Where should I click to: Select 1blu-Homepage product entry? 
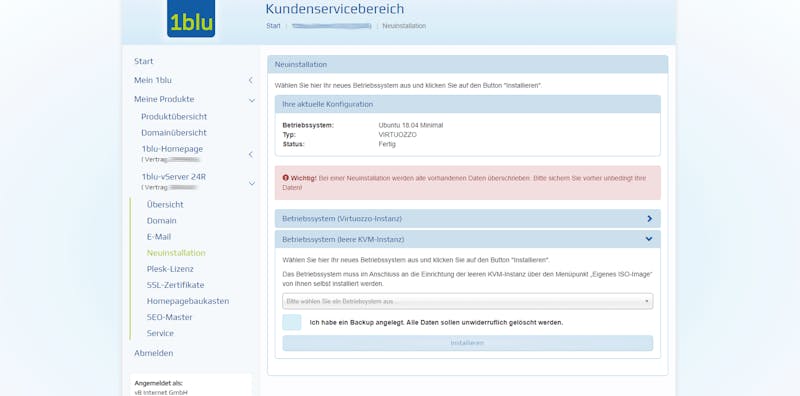click(x=172, y=149)
